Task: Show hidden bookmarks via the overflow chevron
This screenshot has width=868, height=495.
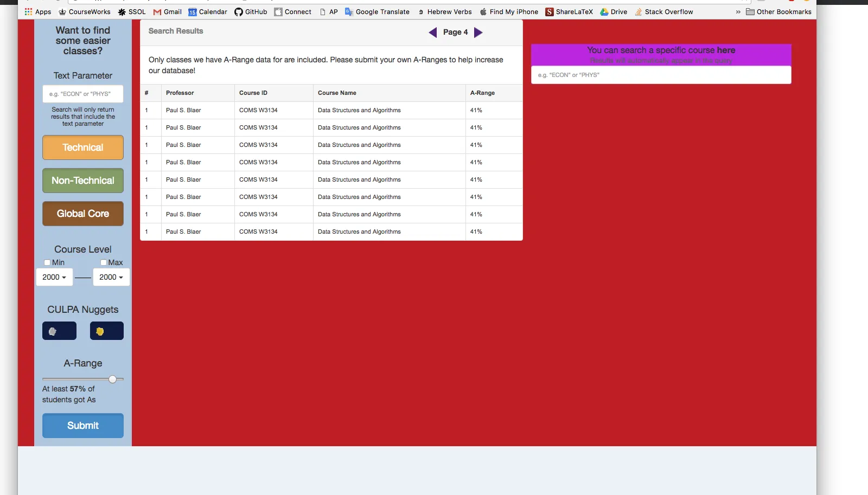Action: click(x=738, y=11)
